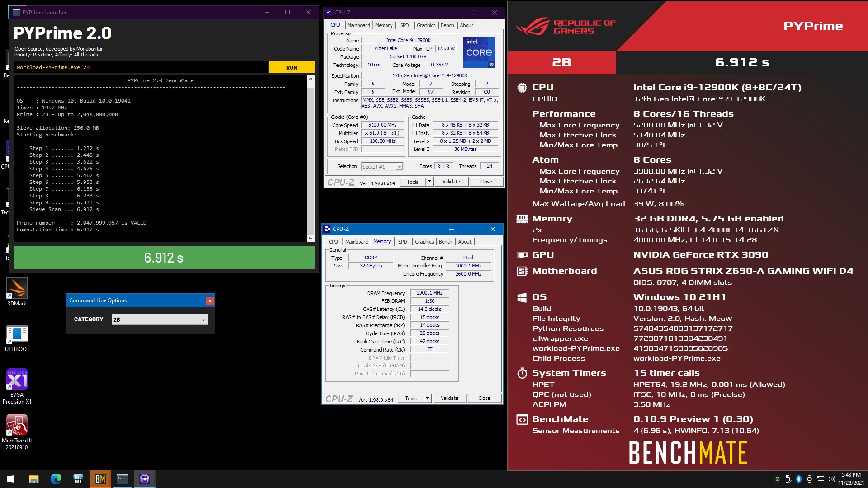Click the BenchMate code-bracket icon
The image size is (868, 488).
click(522, 419)
